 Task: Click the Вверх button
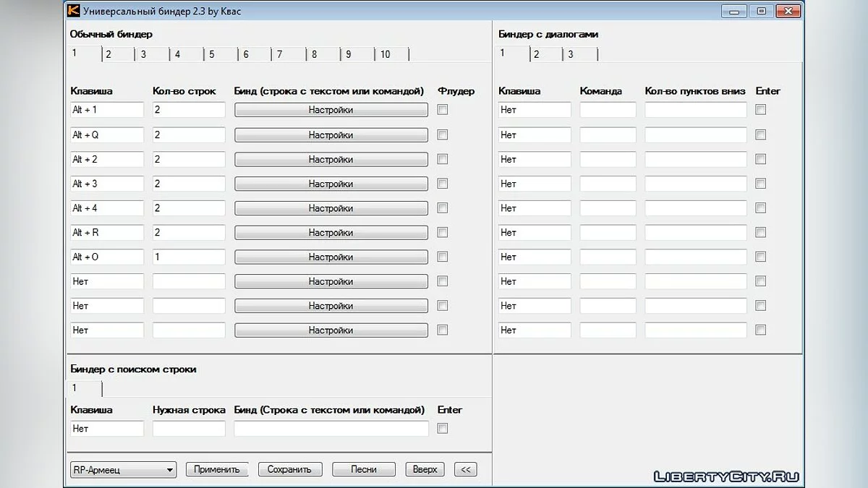click(x=425, y=469)
